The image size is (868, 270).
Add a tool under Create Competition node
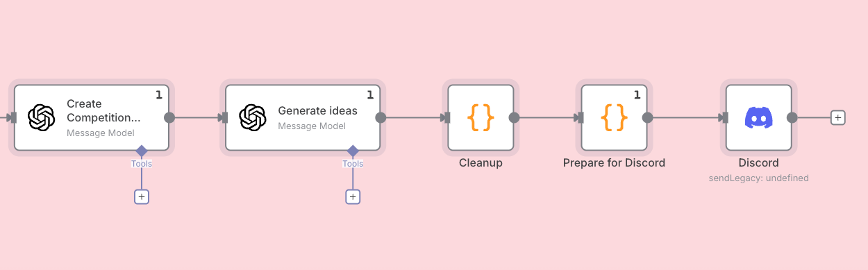[x=142, y=196]
